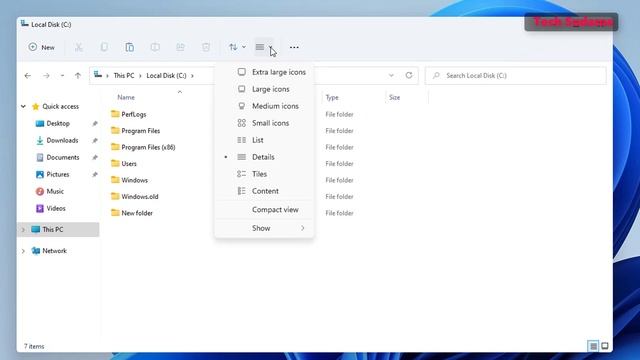Click the Refresh icon

pos(409,76)
